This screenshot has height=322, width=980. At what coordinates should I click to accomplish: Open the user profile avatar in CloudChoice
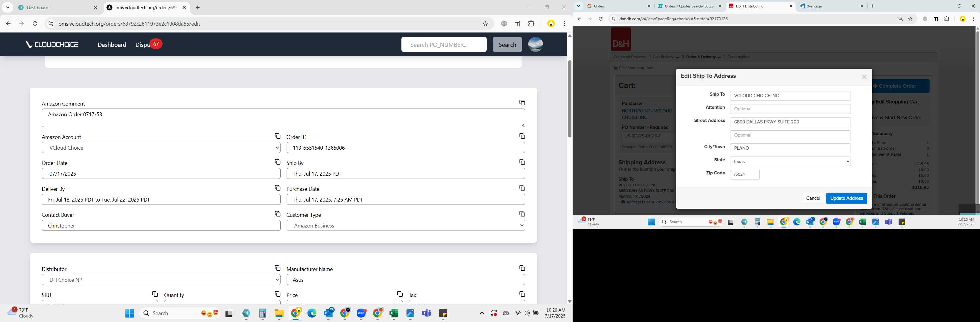point(535,44)
